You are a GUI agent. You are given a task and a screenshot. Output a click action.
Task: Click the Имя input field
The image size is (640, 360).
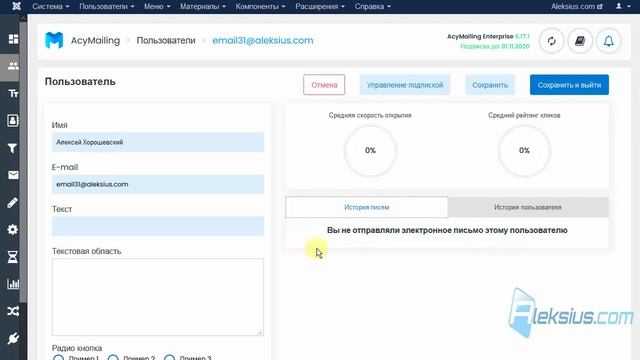click(x=158, y=142)
